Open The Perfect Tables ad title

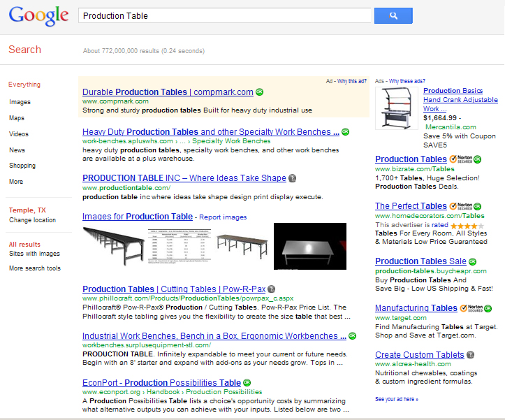(x=411, y=206)
